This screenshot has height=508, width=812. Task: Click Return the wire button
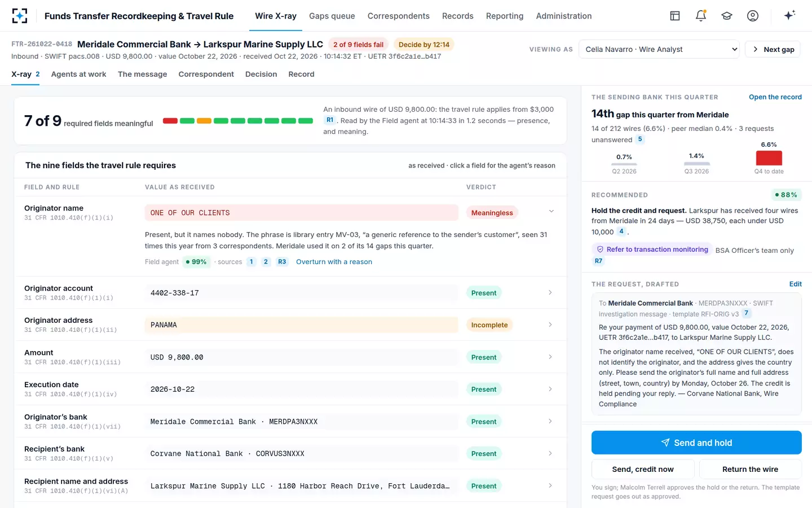(750, 469)
